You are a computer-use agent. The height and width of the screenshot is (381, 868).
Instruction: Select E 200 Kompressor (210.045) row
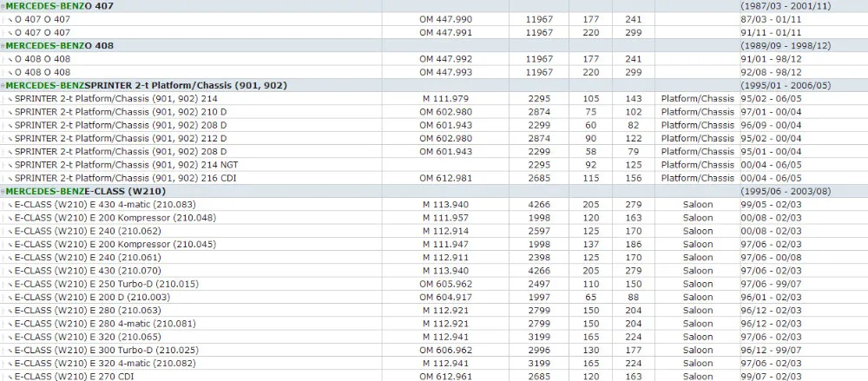pos(434,244)
